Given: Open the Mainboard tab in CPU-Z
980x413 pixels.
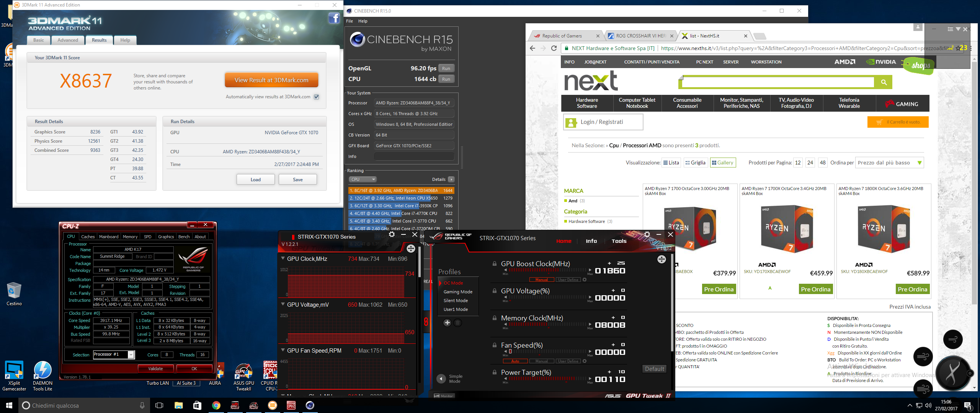Looking at the screenshot, I should tap(109, 237).
